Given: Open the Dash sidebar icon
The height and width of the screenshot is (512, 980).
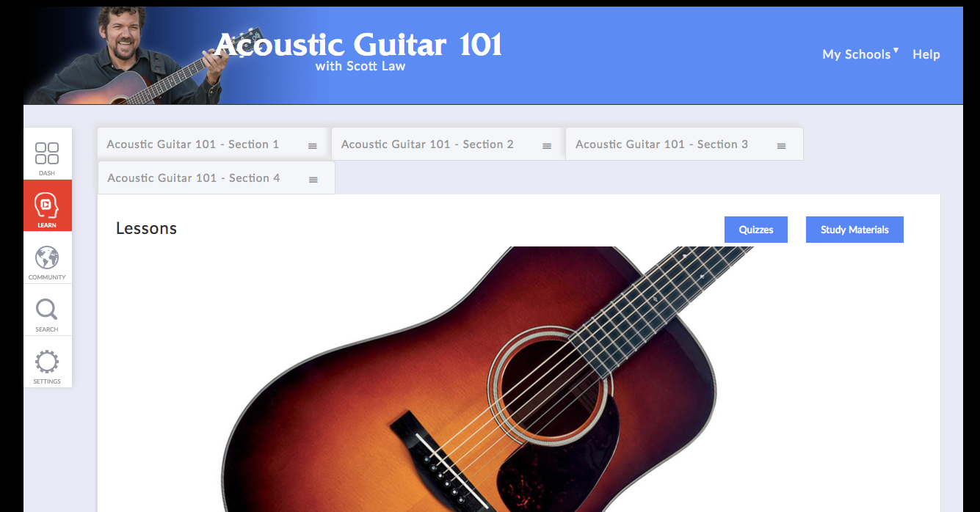Looking at the screenshot, I should tap(47, 154).
